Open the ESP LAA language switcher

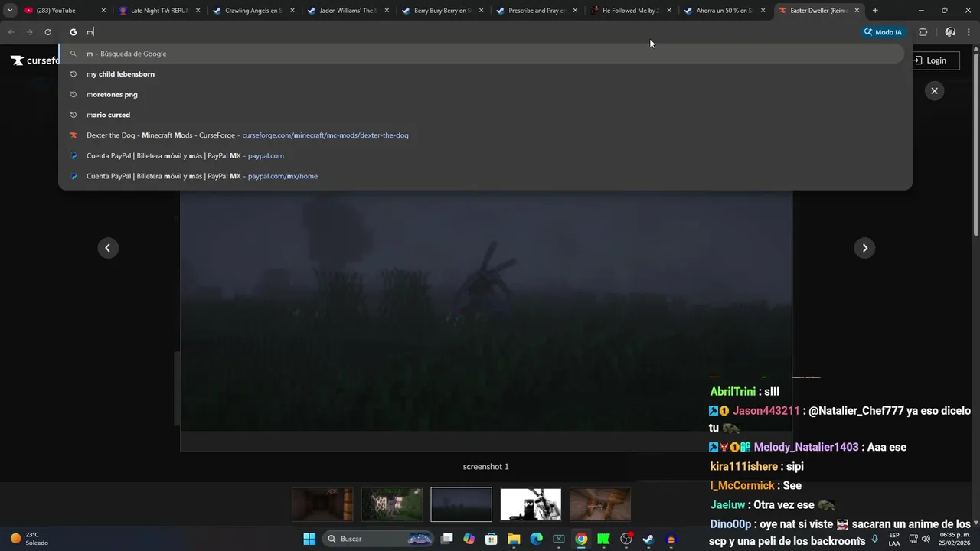(x=893, y=539)
